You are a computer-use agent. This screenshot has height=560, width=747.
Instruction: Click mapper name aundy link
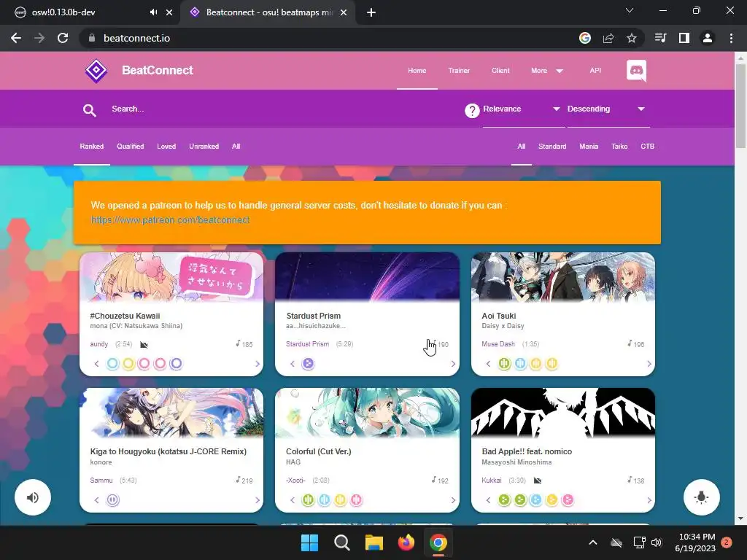pos(99,344)
